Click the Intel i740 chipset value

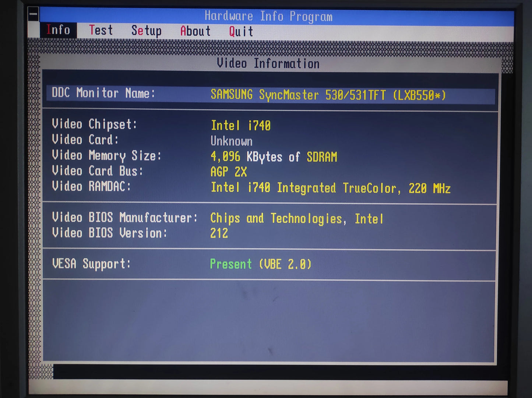click(x=241, y=126)
